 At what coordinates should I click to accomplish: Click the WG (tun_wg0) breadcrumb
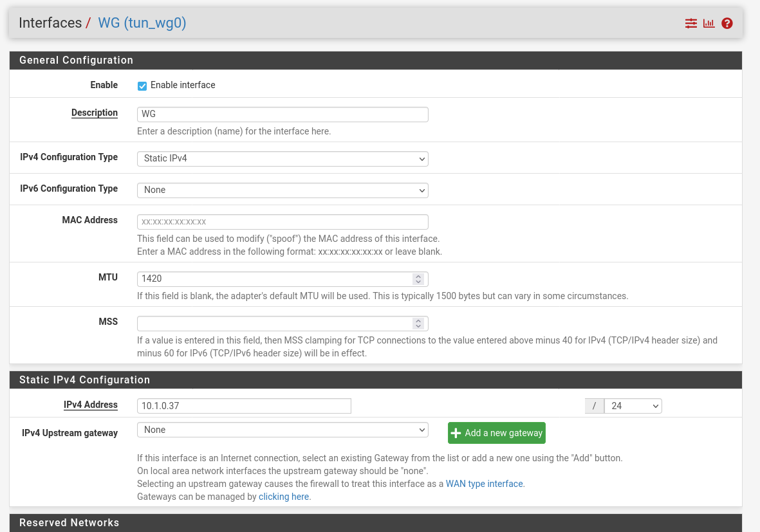(142, 23)
